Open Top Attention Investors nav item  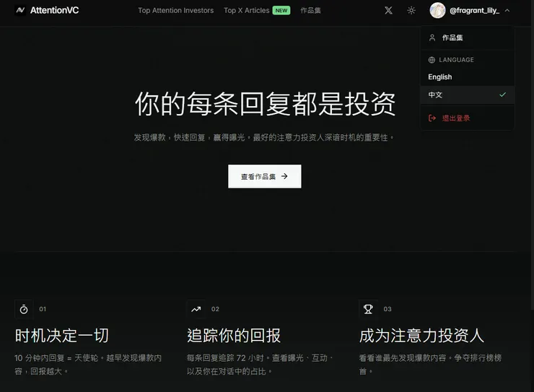tap(176, 11)
